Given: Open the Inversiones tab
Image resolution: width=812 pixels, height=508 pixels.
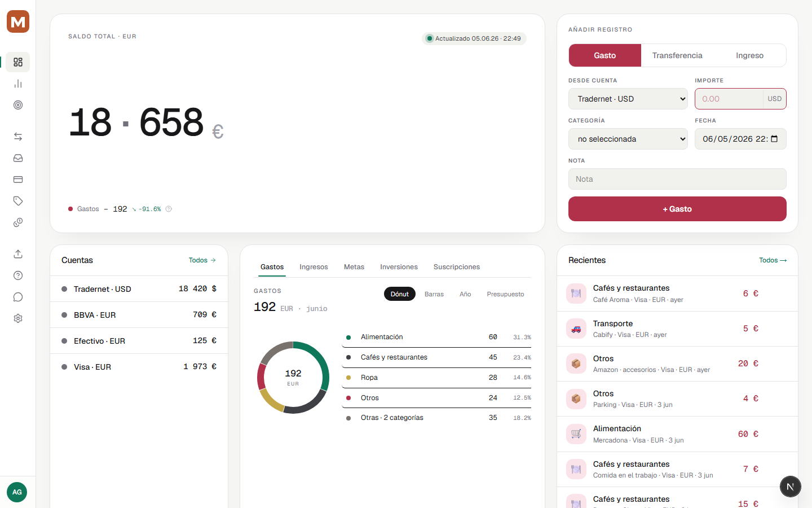Looking at the screenshot, I should [399, 267].
